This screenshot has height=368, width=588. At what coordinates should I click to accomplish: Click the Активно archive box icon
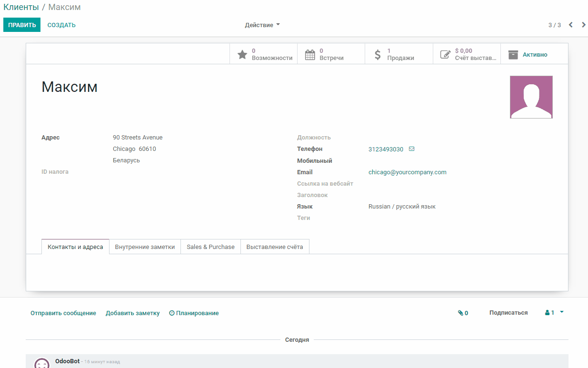(x=513, y=54)
